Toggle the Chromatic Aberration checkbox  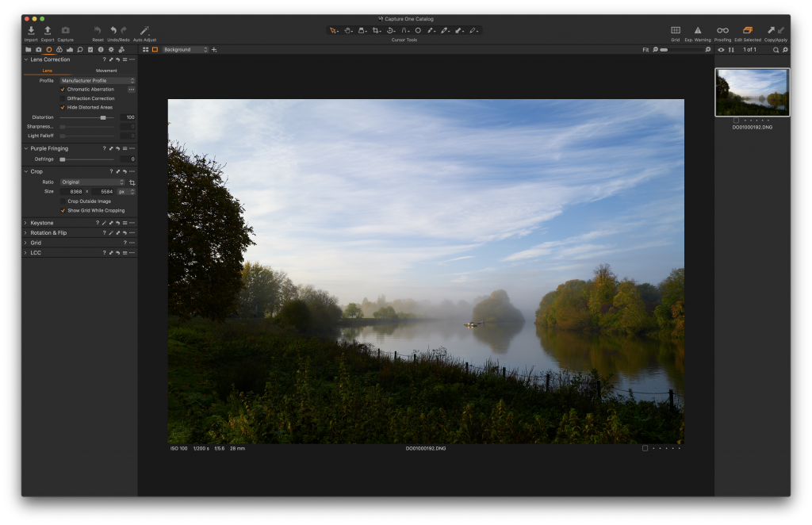[x=63, y=90]
